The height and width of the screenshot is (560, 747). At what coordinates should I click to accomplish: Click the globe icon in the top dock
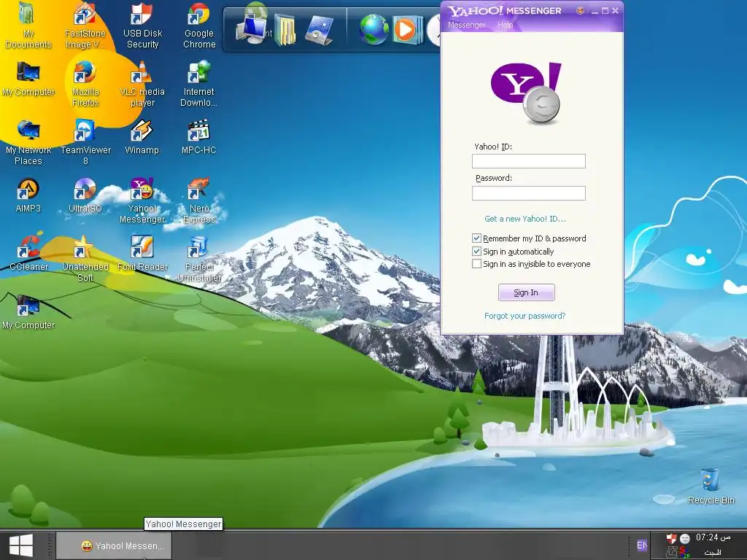(373, 29)
